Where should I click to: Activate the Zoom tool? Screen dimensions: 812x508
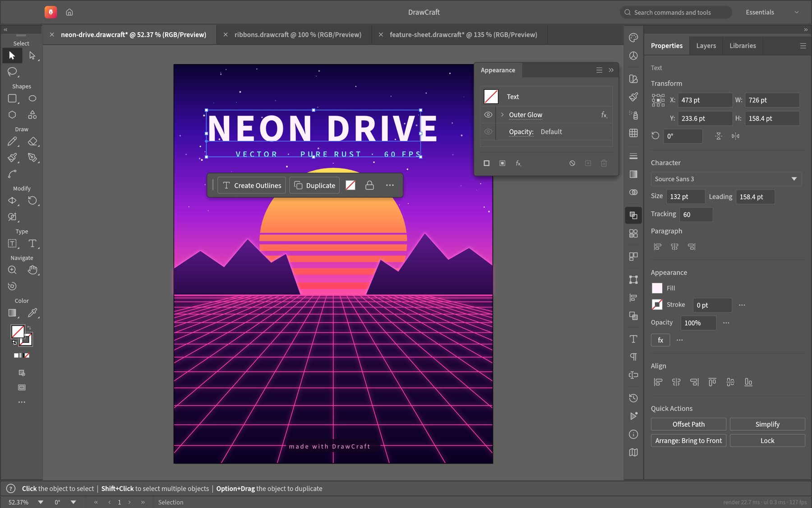coord(12,270)
